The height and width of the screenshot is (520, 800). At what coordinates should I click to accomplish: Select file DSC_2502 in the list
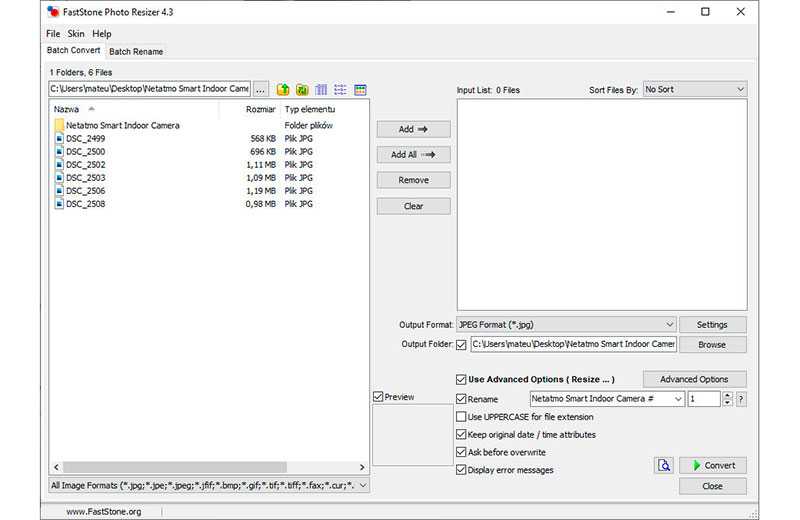pyautogui.click(x=85, y=165)
